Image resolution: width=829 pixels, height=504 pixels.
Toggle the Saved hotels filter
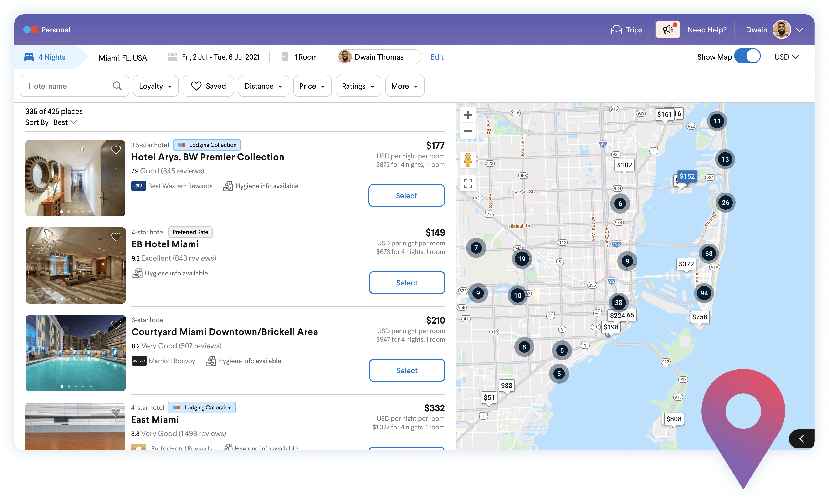point(208,86)
